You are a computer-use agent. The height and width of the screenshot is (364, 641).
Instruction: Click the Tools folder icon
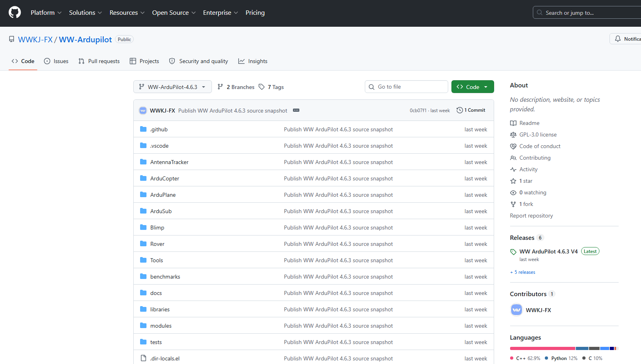tap(143, 260)
